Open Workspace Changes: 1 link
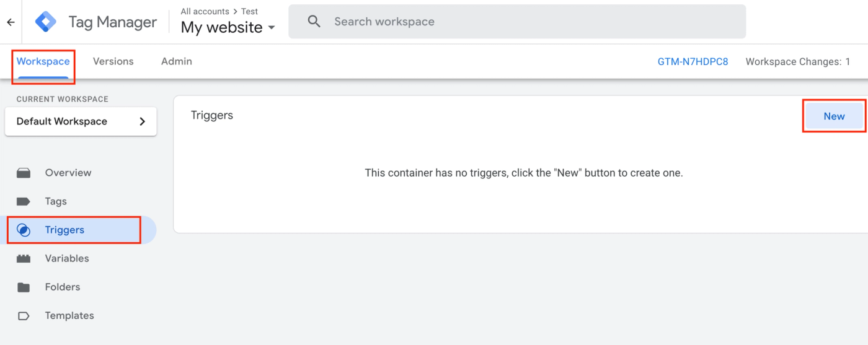This screenshot has width=868, height=345. 798,61
